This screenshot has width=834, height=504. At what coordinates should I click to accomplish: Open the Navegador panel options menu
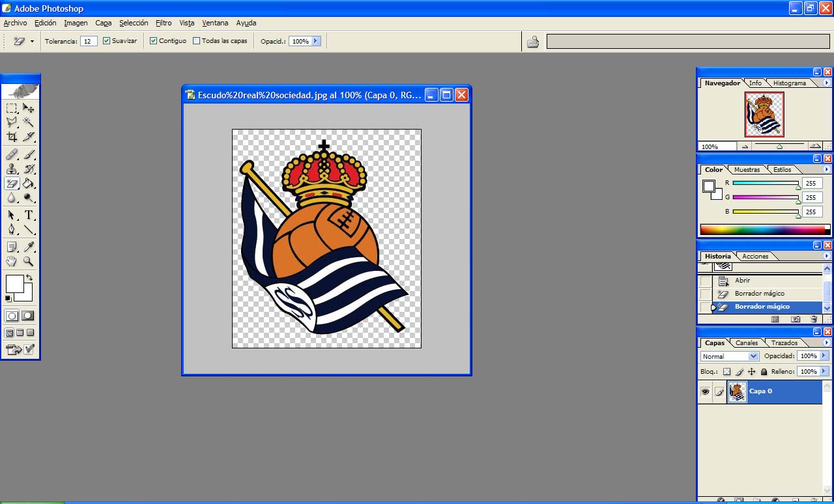[827, 83]
